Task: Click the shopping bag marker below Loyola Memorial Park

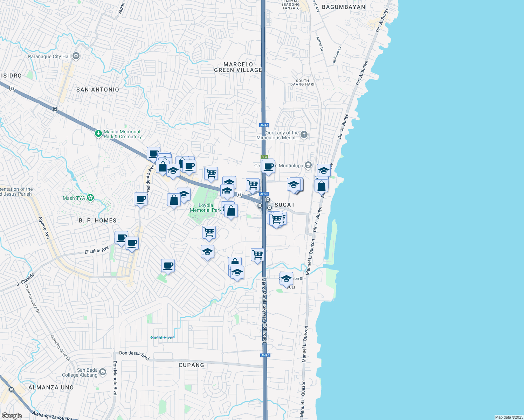Action: (231, 210)
